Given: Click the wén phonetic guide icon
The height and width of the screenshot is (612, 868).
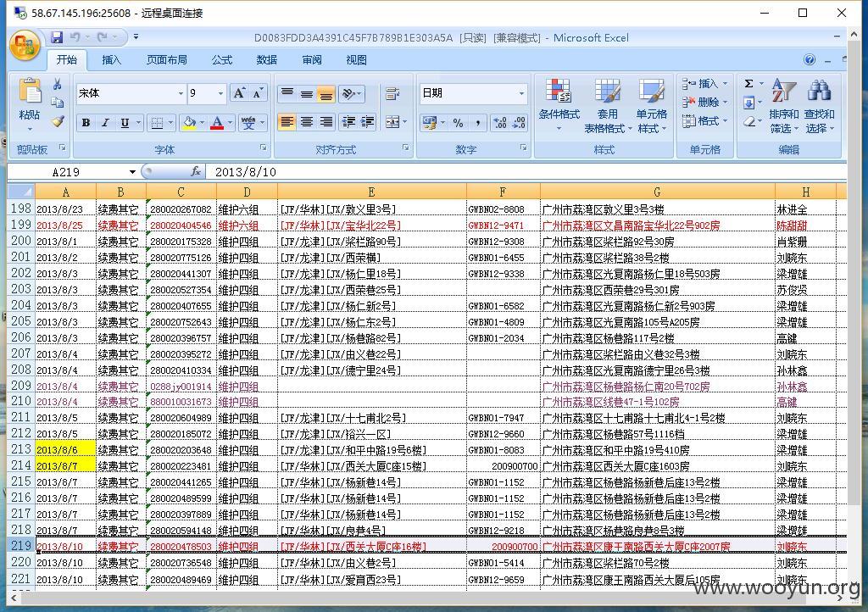Looking at the screenshot, I should pyautogui.click(x=248, y=123).
